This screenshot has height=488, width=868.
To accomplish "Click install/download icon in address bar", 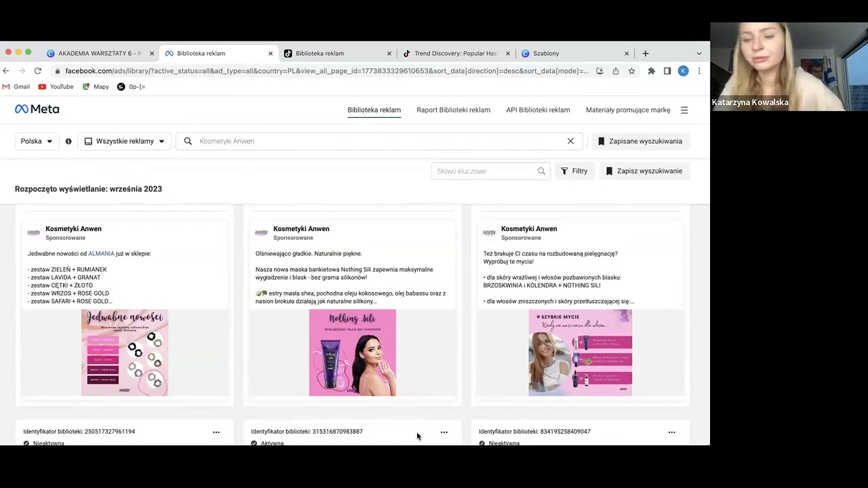I will tap(599, 70).
